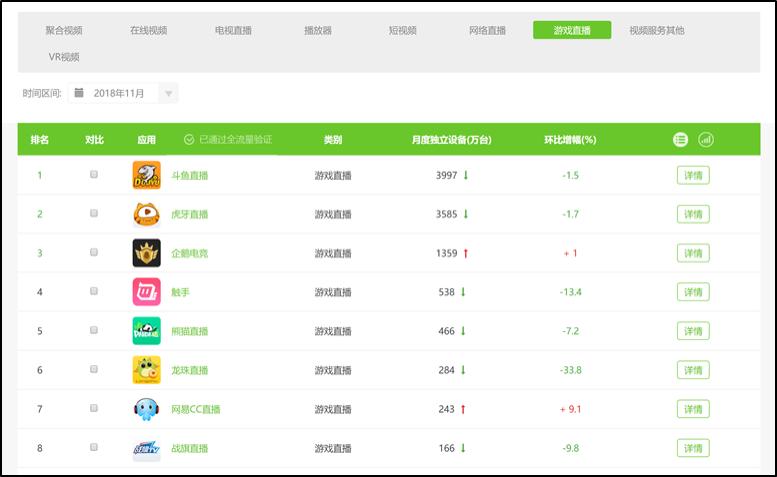Image resolution: width=777 pixels, height=477 pixels.
Task: Click the 类别 column header
Action: (x=333, y=140)
